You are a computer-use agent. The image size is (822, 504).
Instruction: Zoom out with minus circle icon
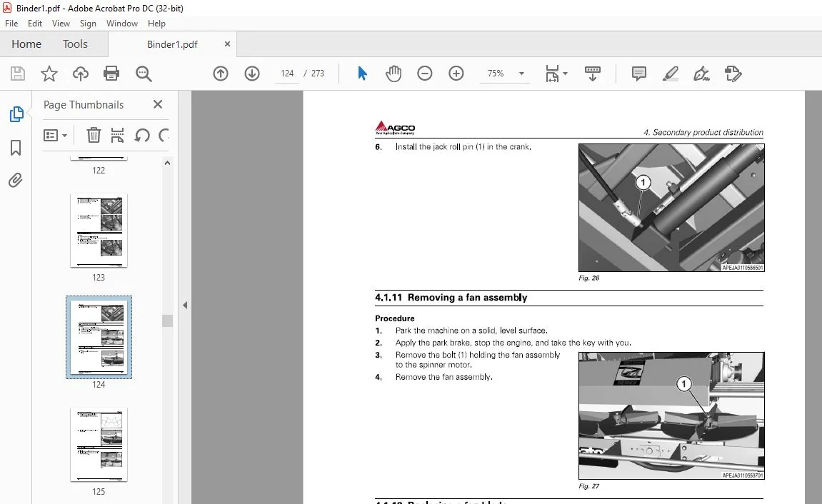point(425,74)
